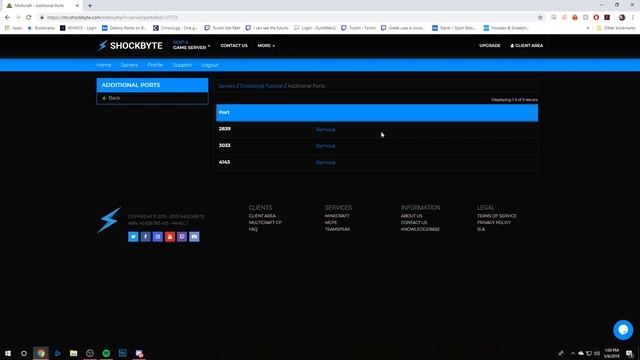The image size is (640, 360).
Task: Bookmark this page with the star icon
Action: coord(540,17)
